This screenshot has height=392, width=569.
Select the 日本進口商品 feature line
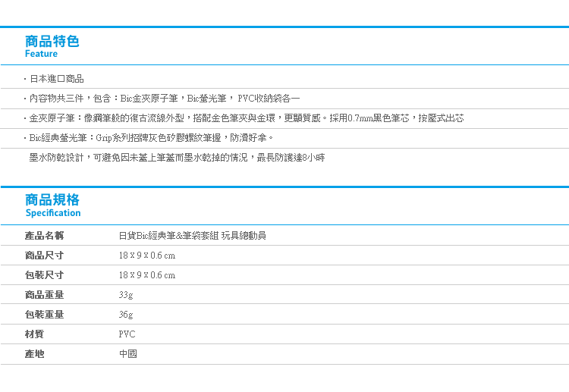[x=57, y=79]
